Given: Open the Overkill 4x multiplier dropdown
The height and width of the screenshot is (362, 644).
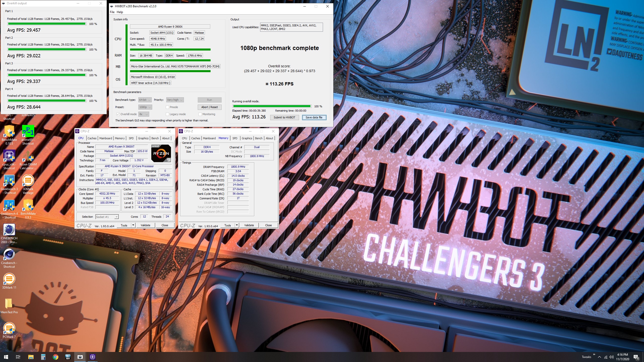Looking at the screenshot, I should [x=144, y=114].
